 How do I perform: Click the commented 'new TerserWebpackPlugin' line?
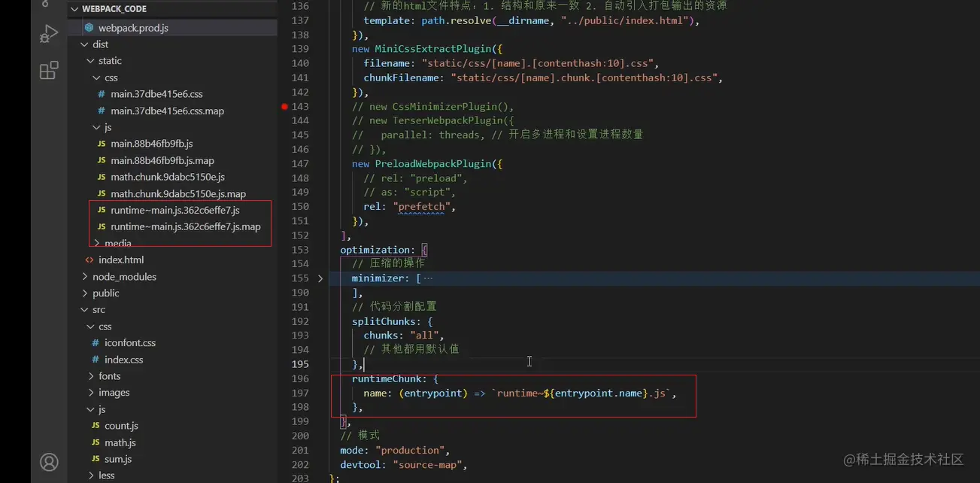(432, 120)
